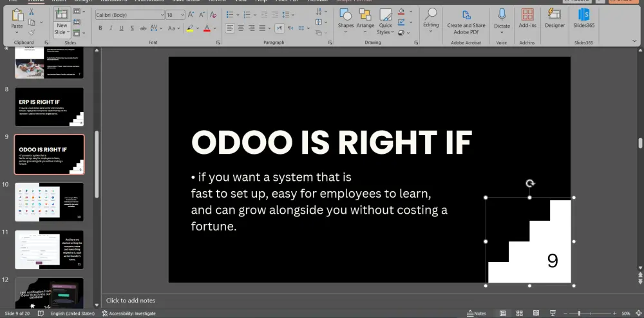Increase list indent level
Image resolution: width=644 pixels, height=318 pixels.
[275, 15]
